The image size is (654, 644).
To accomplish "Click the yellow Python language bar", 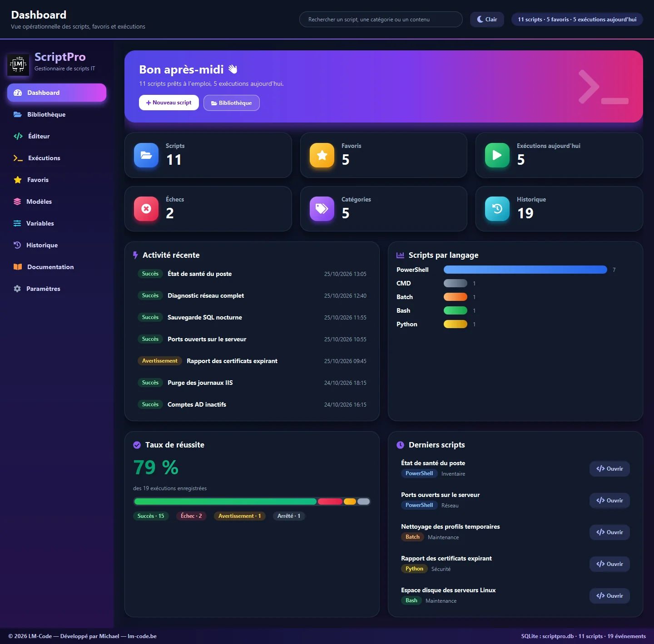I will (x=456, y=324).
